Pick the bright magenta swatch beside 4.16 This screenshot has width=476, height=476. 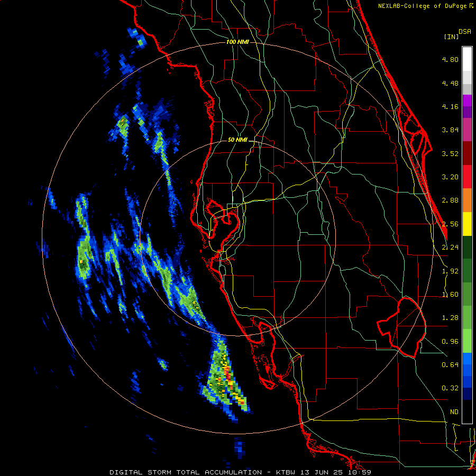tap(467, 100)
